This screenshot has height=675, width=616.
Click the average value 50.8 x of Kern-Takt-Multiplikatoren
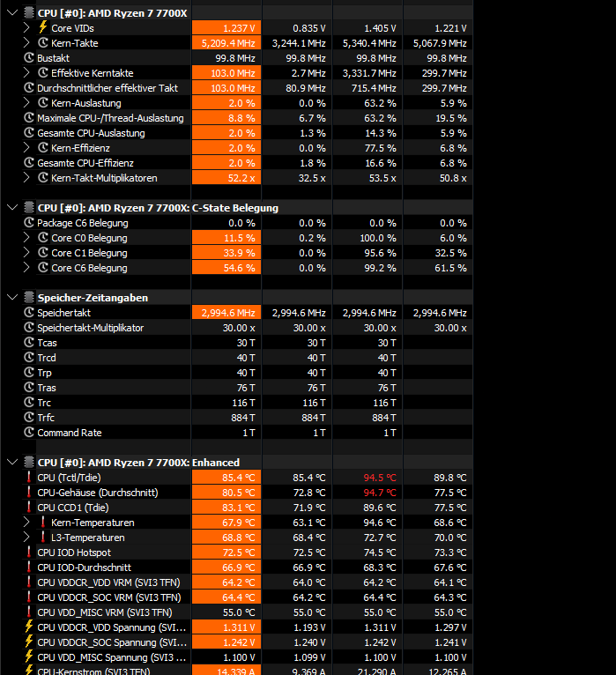click(x=453, y=178)
